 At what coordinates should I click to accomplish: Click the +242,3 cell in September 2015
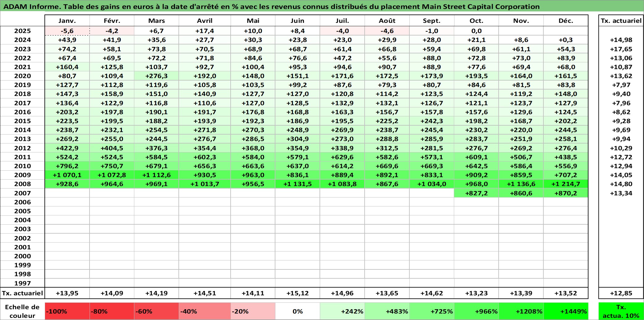click(x=432, y=121)
